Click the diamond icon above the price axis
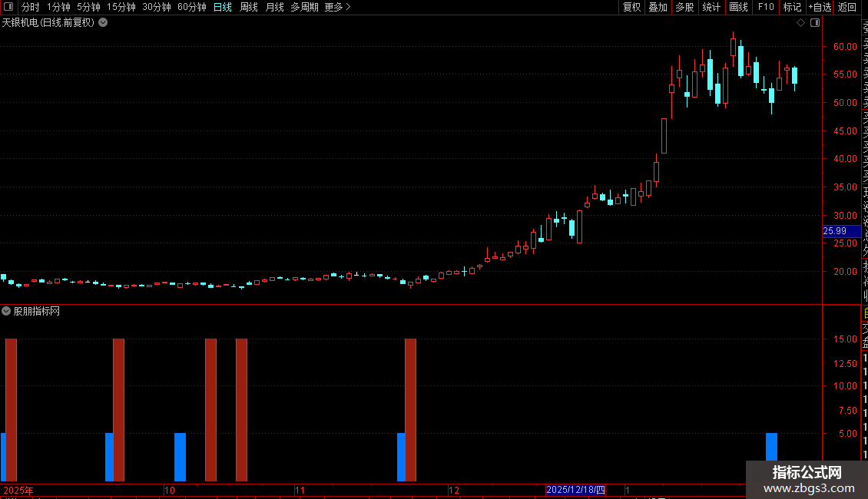The image size is (868, 499). pos(800,23)
